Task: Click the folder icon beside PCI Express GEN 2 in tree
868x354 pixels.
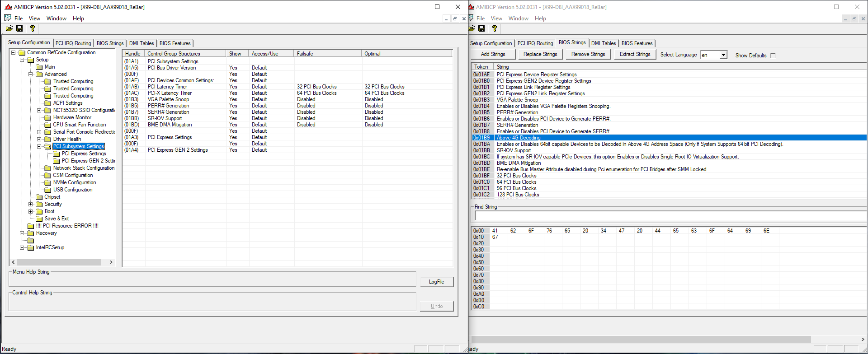Action: [x=57, y=161]
